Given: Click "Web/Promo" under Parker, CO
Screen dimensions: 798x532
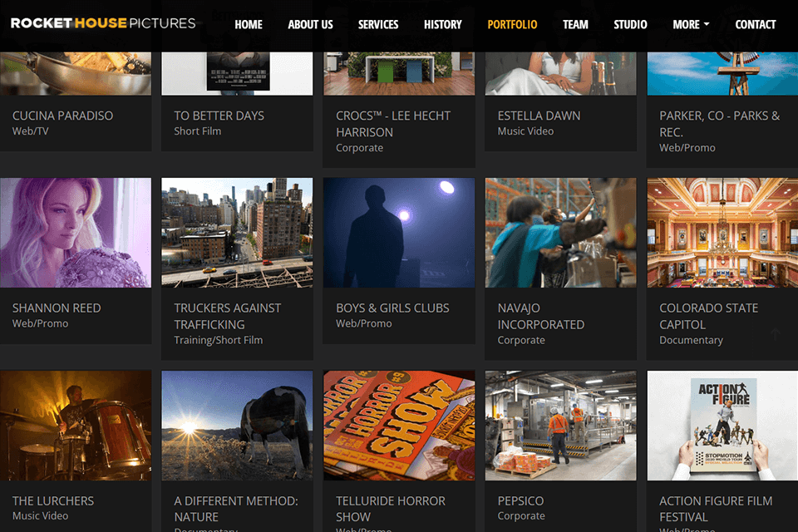Looking at the screenshot, I should coord(687,148).
